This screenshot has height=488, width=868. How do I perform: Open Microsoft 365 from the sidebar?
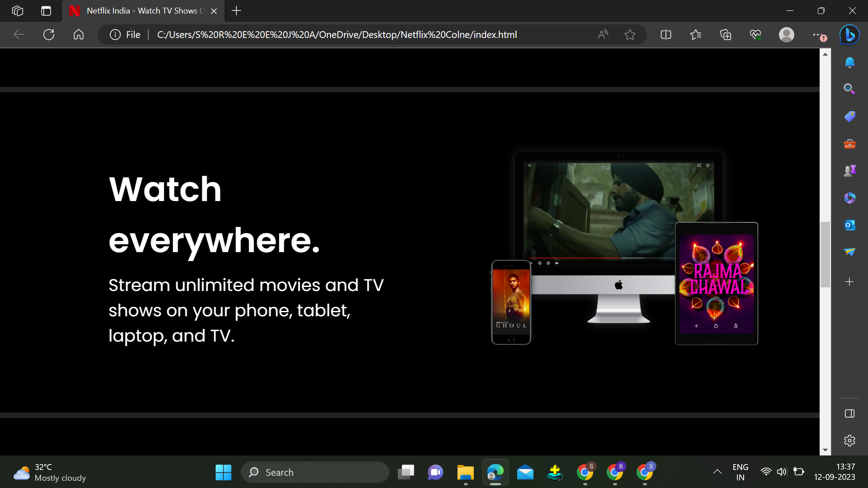coord(849,197)
